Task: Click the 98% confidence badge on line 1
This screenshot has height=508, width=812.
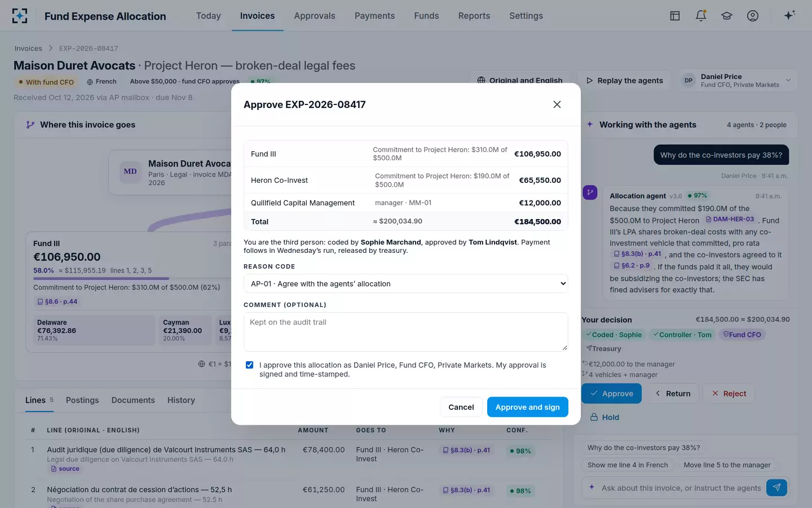Action: point(520,451)
